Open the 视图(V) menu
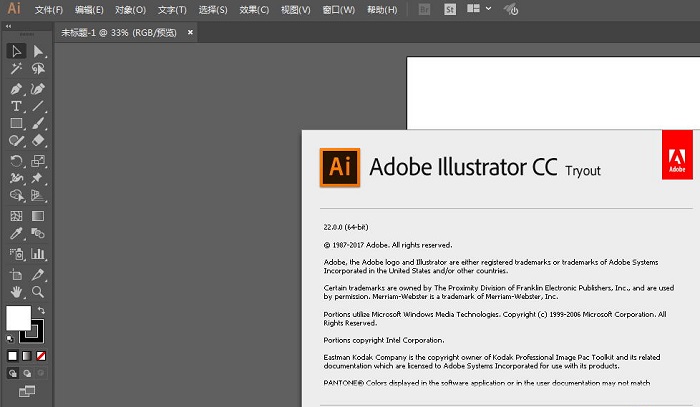Viewport: 700px width, 407px height. 296,10
